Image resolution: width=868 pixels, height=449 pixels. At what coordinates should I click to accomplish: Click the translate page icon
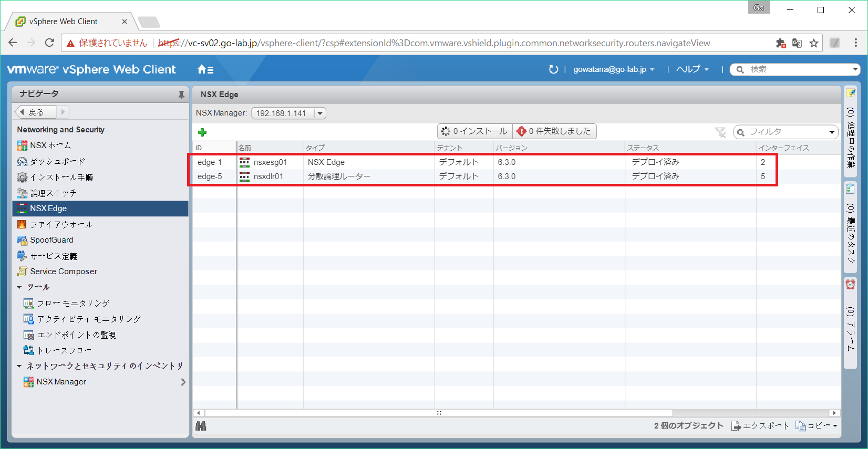(x=797, y=43)
